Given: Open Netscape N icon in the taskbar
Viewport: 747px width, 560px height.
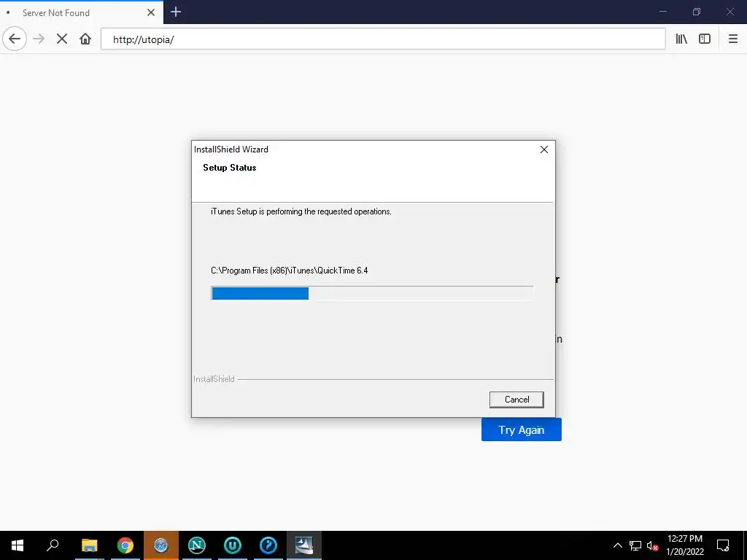Looking at the screenshot, I should coord(197,545).
